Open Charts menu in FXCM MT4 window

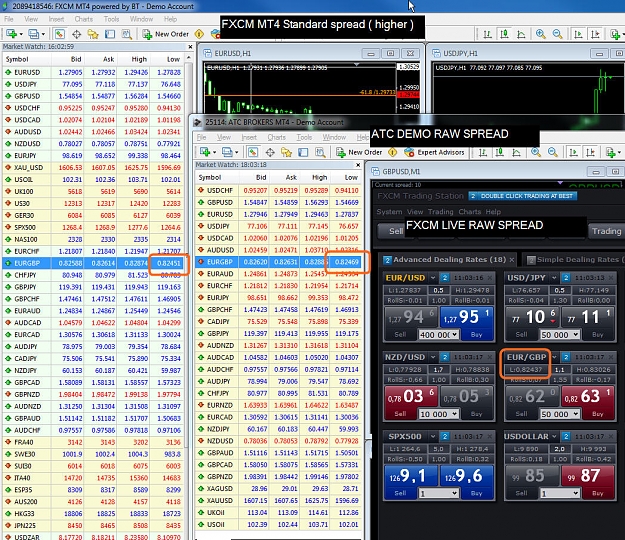83,19
